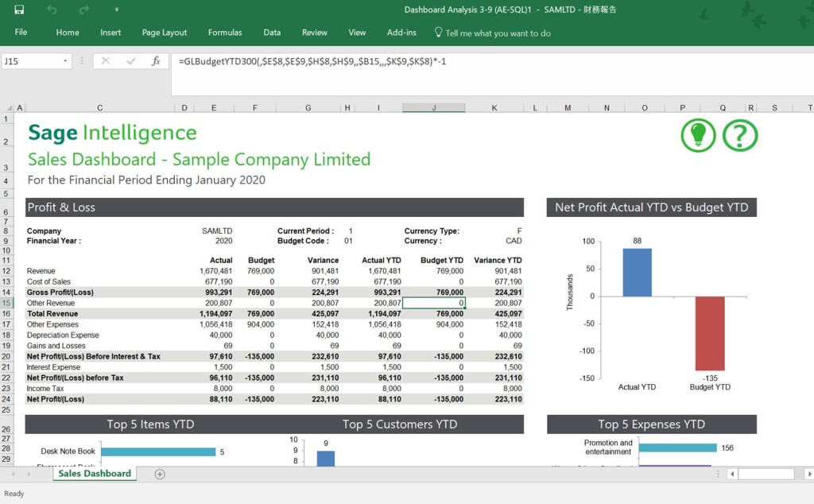
Task: Click the Net Profit/(Loss) Variance YTD value 223,110
Action: pos(508,399)
